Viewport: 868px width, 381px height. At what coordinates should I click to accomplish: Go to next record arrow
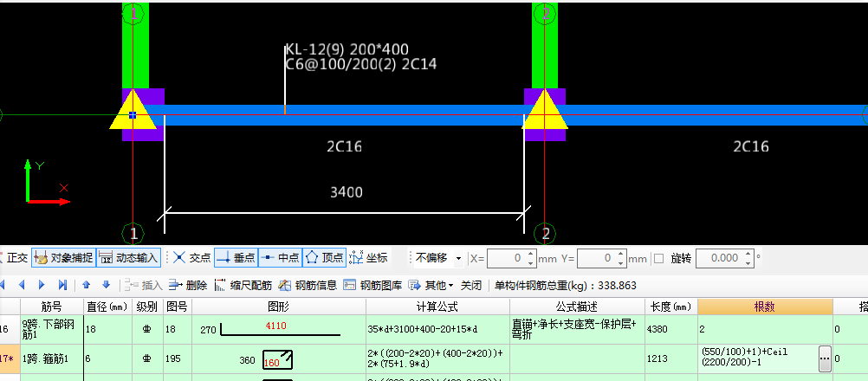click(x=42, y=286)
